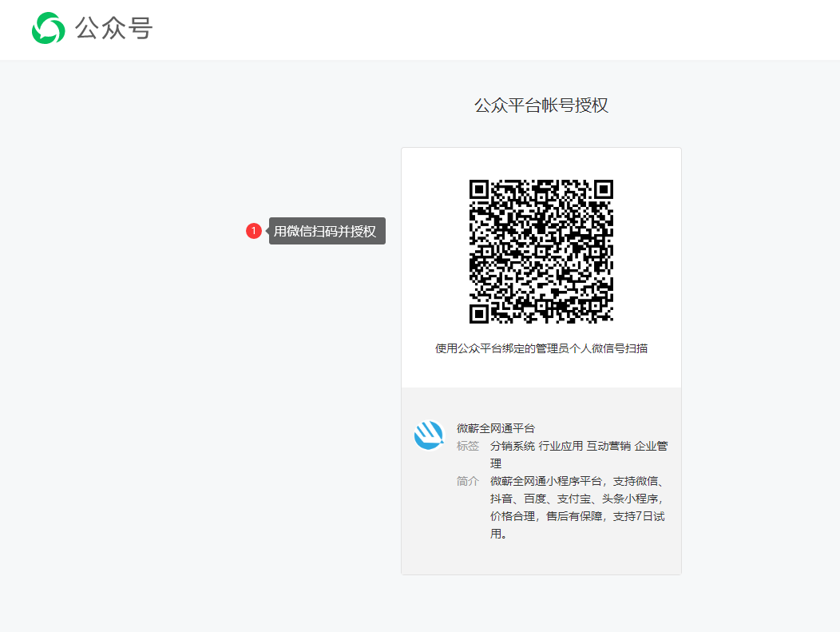This screenshot has width=840, height=632.
Task: Click the 用微信扫码并授权 tooltip label
Action: click(327, 231)
